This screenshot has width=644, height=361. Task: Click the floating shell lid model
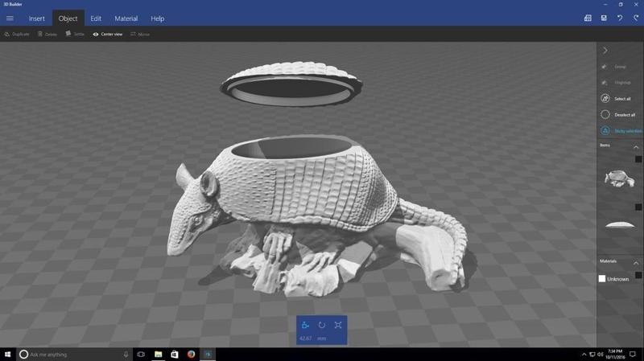click(291, 84)
